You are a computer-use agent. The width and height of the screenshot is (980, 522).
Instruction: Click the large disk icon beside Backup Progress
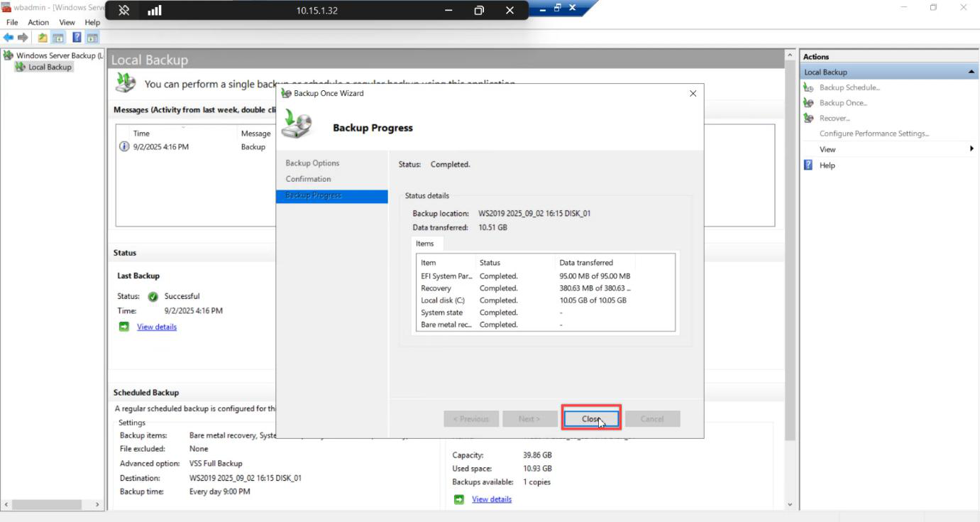point(297,124)
